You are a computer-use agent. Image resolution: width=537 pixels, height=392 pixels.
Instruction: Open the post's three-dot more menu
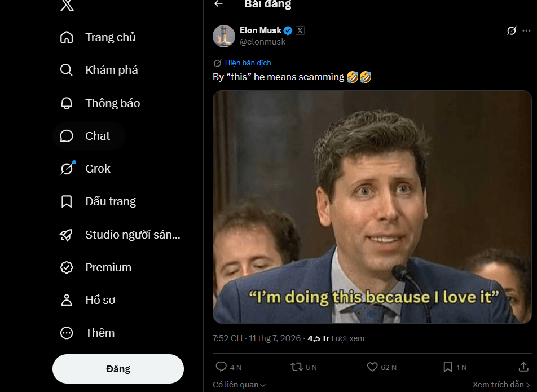[x=526, y=31]
